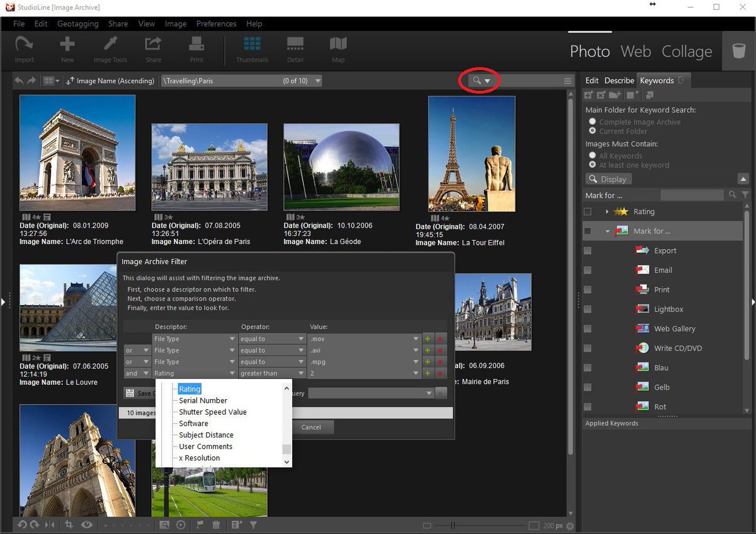
Task: Choose User Comments from descriptor list
Action: tap(205, 447)
